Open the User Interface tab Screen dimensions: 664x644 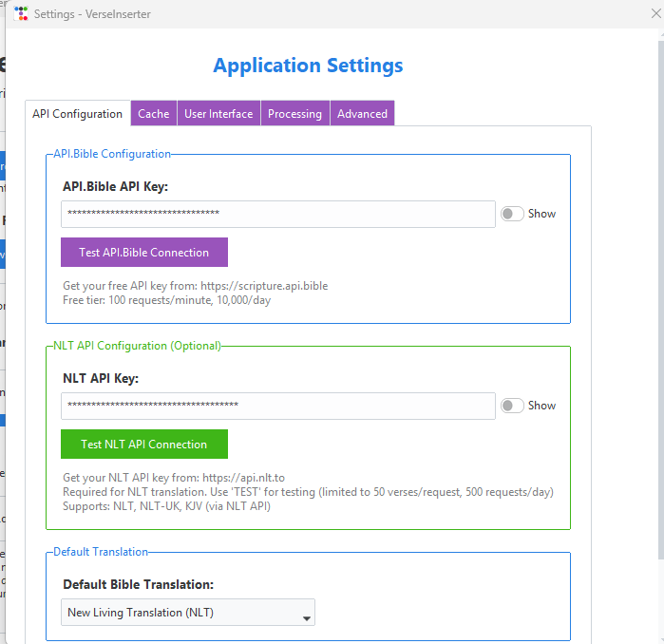tap(218, 113)
